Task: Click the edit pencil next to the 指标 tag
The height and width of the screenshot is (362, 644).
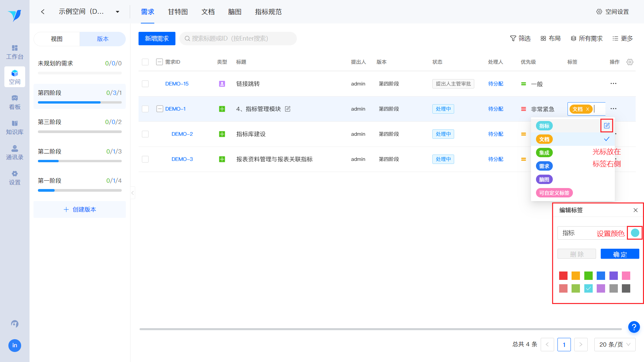Action: tap(606, 125)
